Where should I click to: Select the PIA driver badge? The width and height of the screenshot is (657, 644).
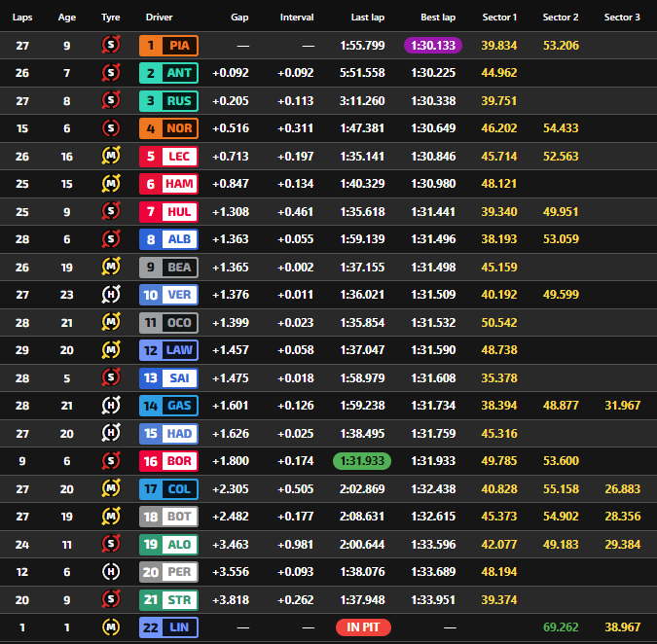[x=168, y=45]
